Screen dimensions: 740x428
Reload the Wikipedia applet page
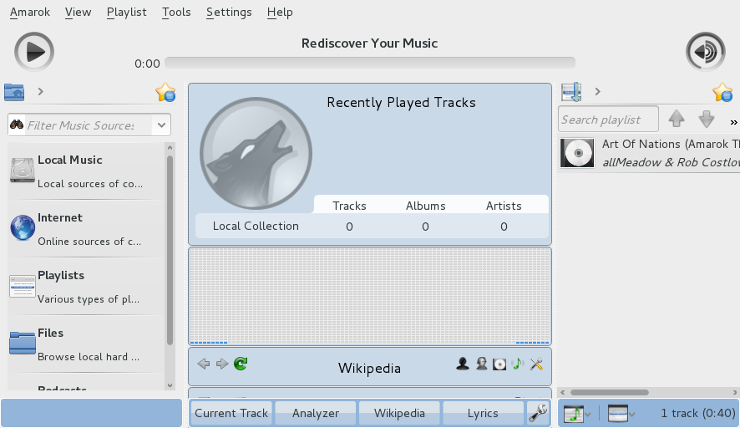(x=241, y=363)
